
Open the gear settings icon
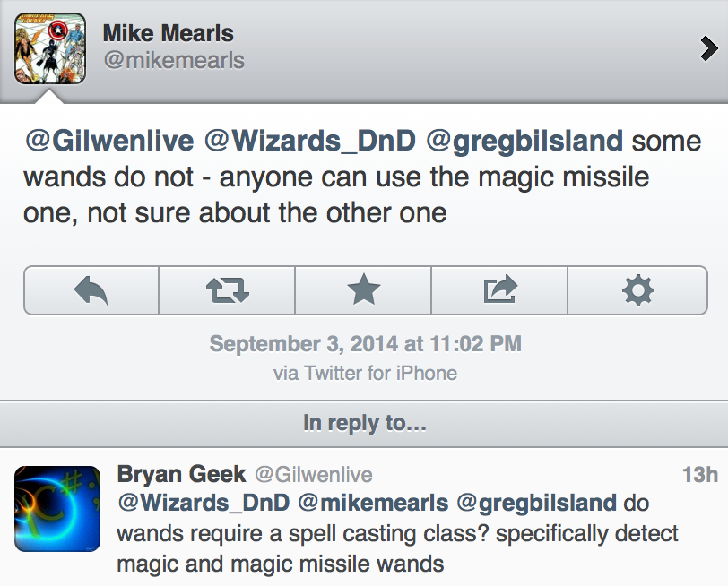tap(637, 289)
